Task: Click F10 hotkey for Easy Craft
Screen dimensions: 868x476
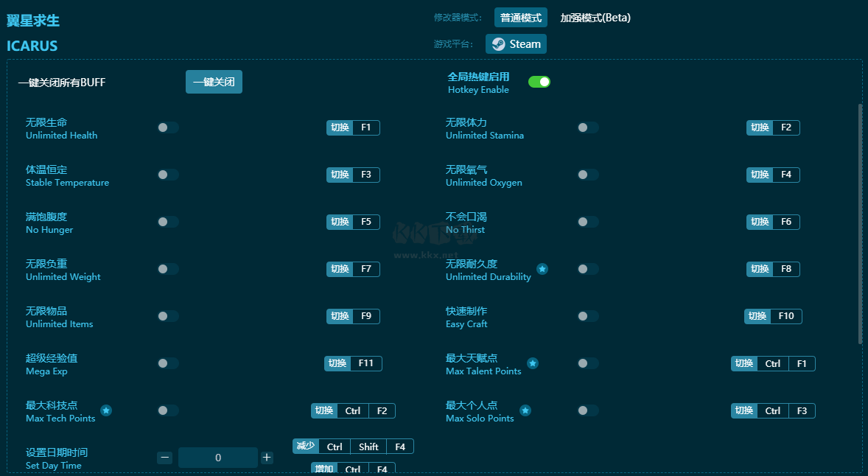Action: point(786,316)
